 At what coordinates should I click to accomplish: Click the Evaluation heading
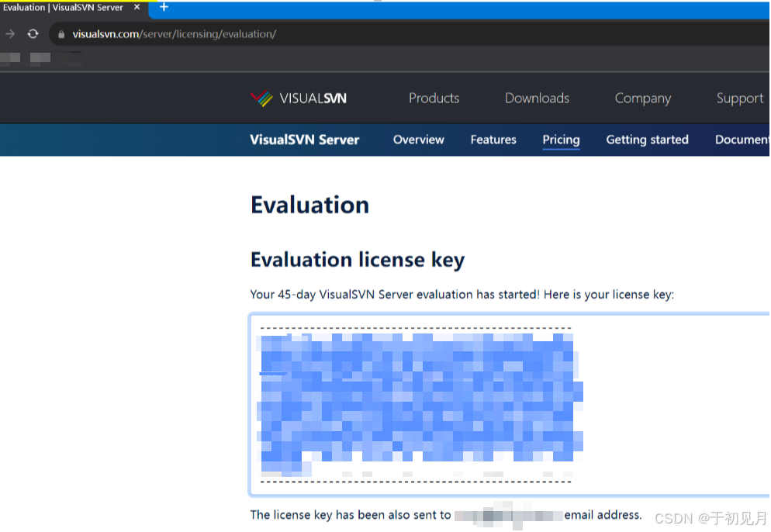[x=309, y=205]
